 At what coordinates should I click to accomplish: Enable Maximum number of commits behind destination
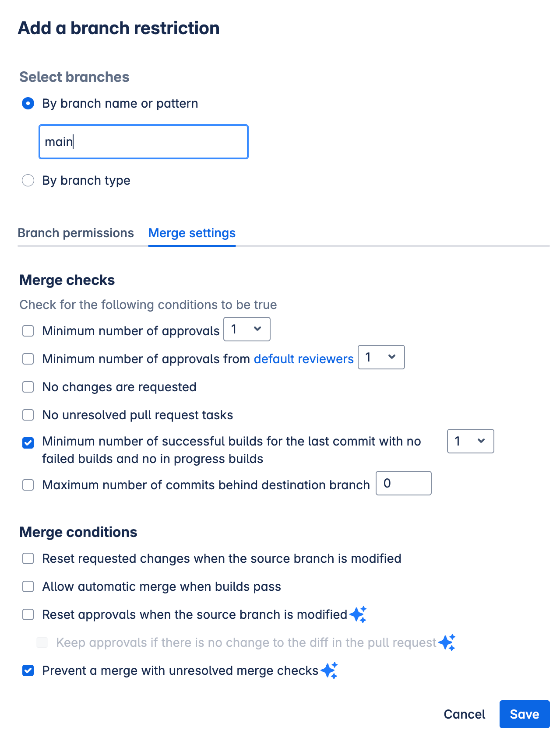click(28, 485)
